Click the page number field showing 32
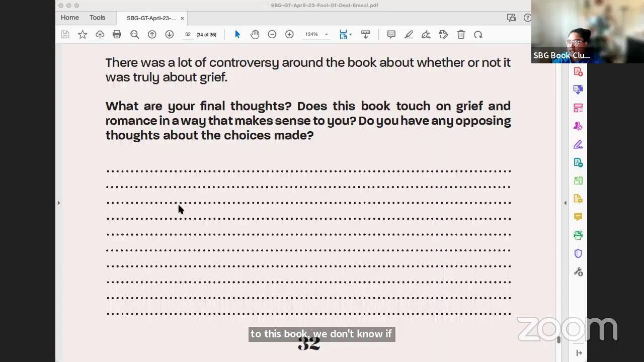This screenshot has height=362, width=644. click(x=188, y=34)
